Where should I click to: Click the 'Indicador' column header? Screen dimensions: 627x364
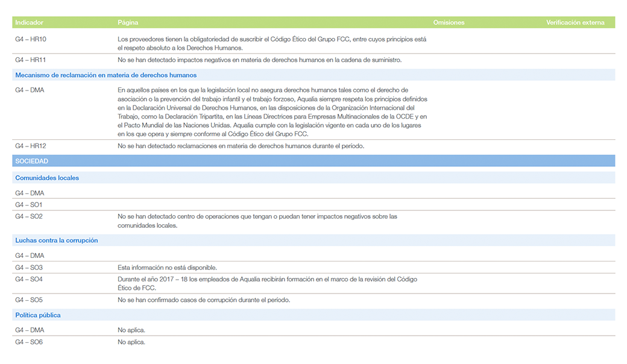tap(29, 22)
